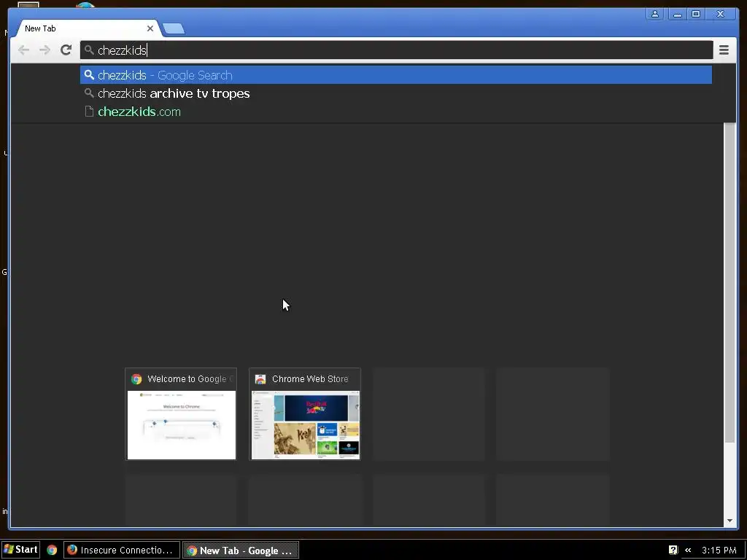Image resolution: width=747 pixels, height=560 pixels.
Task: Choose 'chezzkids archive tv tropes' suggestion
Action: 396,93
